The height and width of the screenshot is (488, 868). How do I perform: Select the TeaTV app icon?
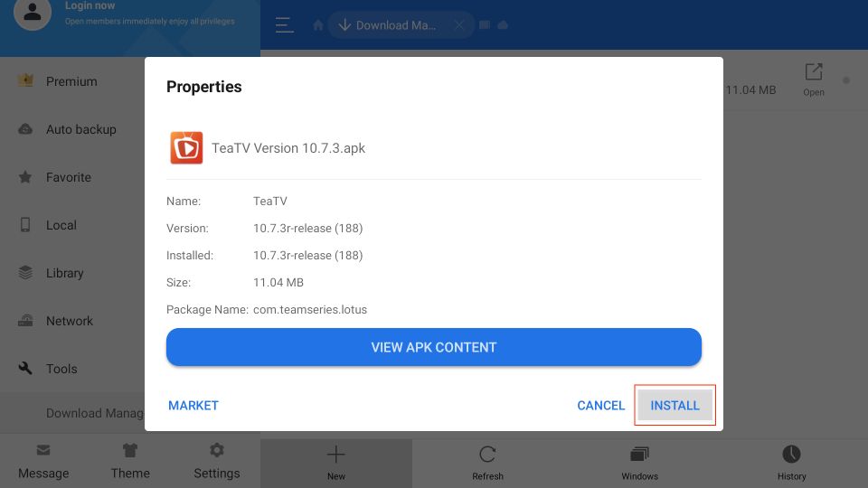[186, 147]
